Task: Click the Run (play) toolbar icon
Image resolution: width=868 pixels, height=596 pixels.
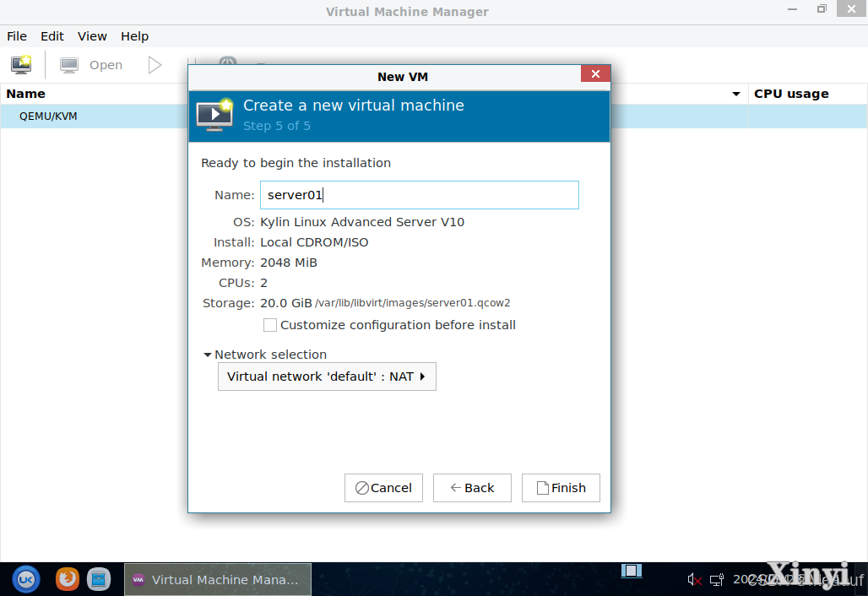Action: pyautogui.click(x=155, y=65)
